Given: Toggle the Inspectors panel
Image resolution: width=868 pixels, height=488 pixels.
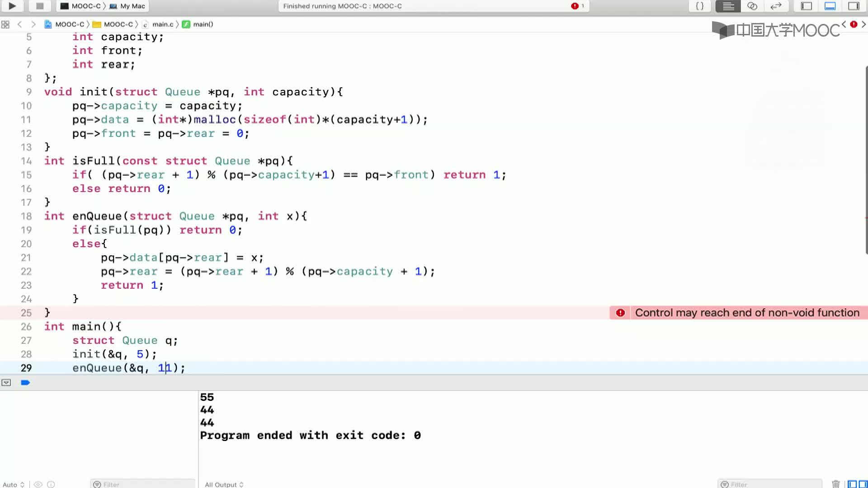Looking at the screenshot, I should pos(854,6).
